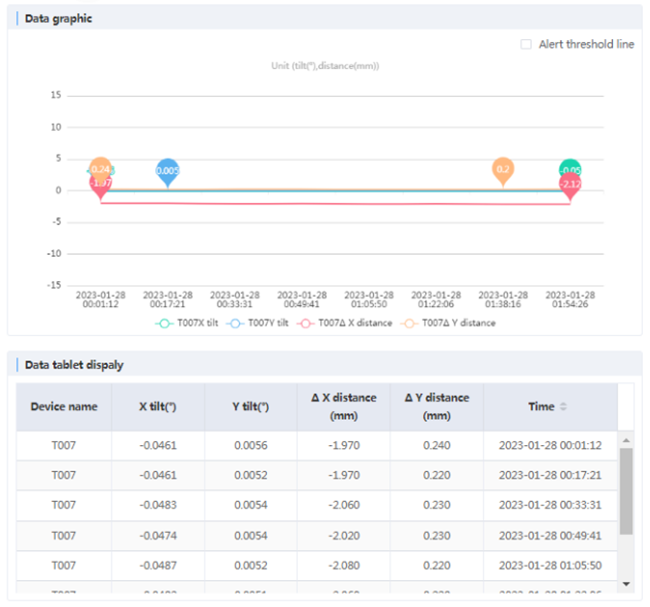Toggle T007Y tilt series in legend

coord(257,323)
